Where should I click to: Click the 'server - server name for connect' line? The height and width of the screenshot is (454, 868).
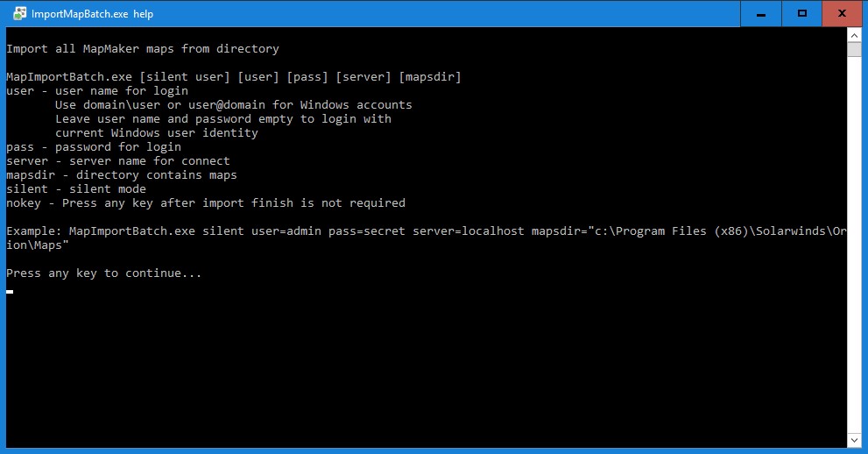click(117, 161)
